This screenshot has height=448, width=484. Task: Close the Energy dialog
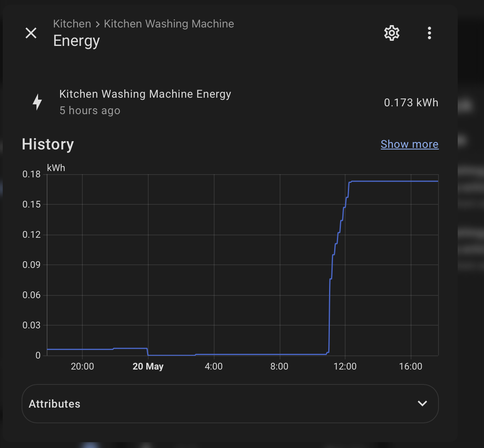coord(31,33)
